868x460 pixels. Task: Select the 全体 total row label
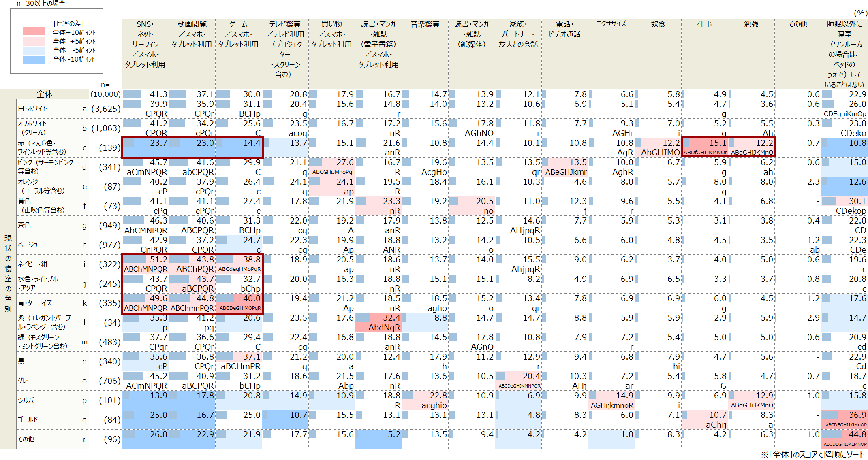[x=45, y=94]
